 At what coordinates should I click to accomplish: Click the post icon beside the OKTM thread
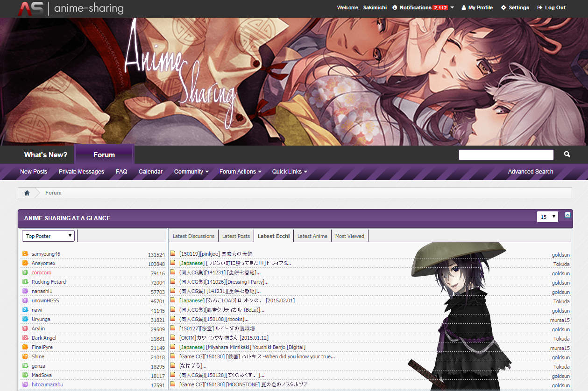173,338
